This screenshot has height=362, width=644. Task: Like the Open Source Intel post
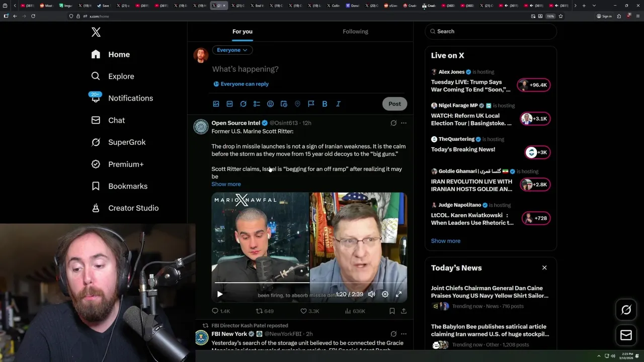pos(309,311)
